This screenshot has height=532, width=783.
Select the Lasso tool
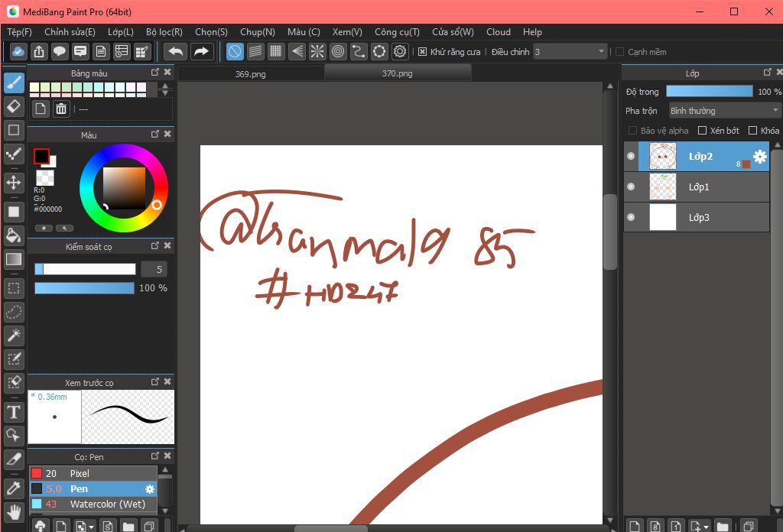point(14,312)
